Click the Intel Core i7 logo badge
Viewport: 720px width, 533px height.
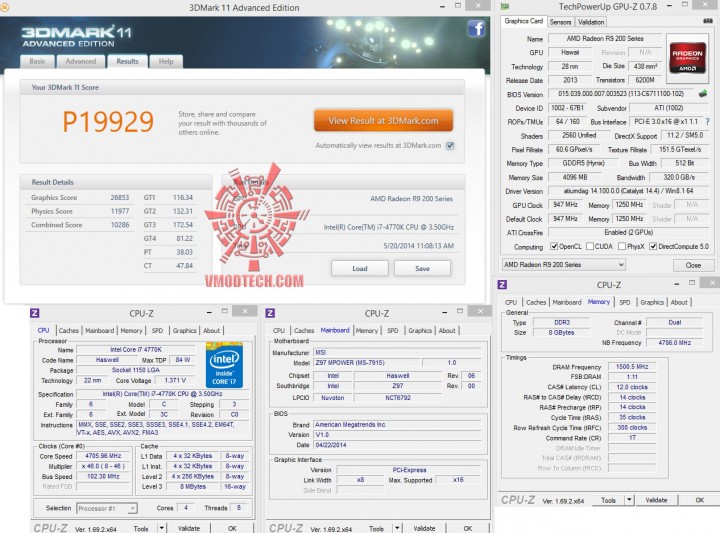[224, 365]
